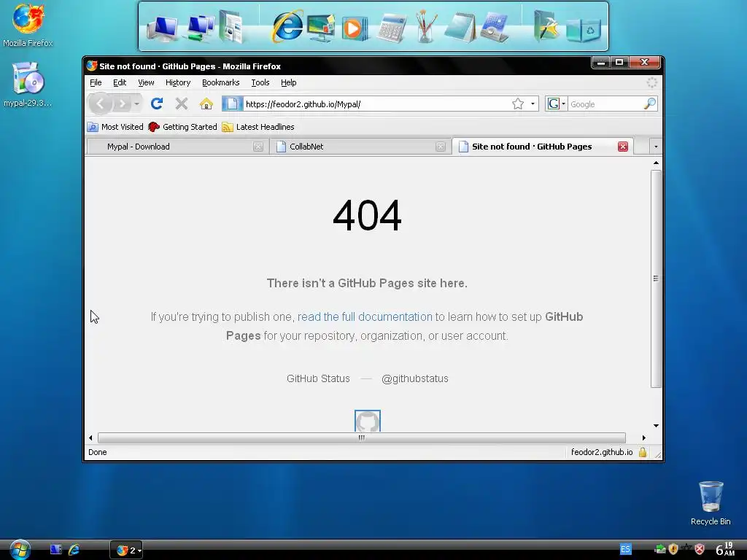Close the Site not found tab
747x560 pixels.
coord(623,147)
